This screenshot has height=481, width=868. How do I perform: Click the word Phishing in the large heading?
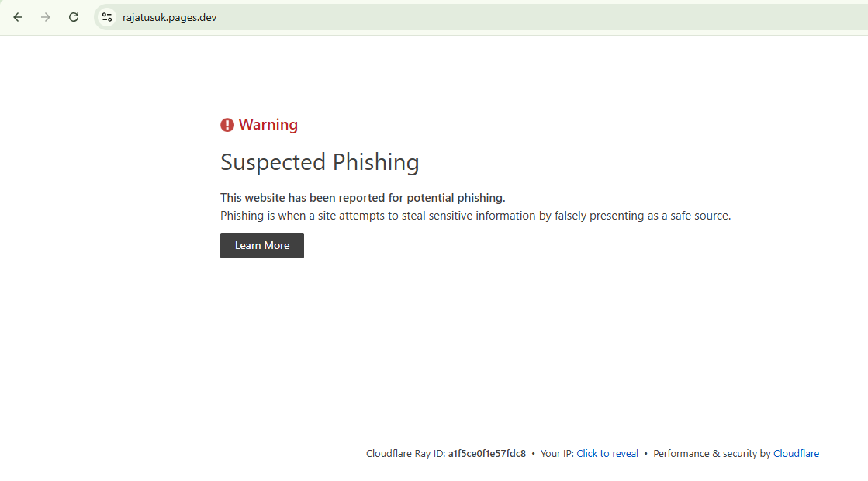point(376,162)
